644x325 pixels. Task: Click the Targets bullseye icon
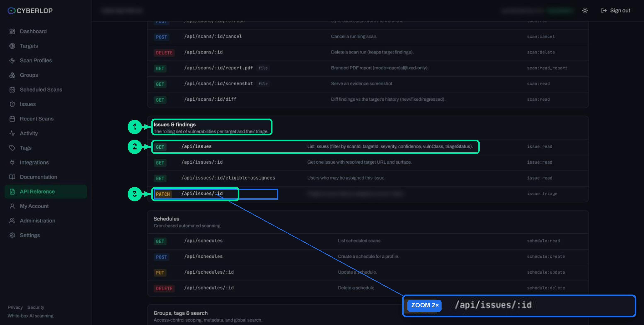click(12, 46)
